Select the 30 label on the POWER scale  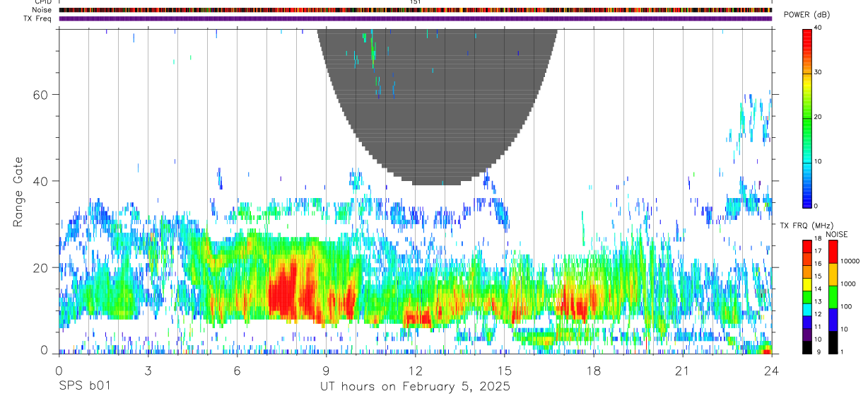pyautogui.click(x=818, y=72)
